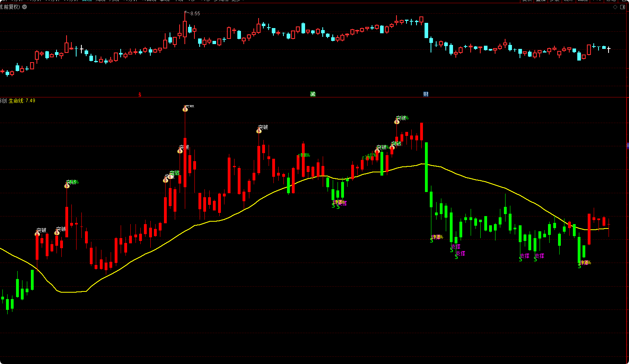The height and width of the screenshot is (364, 629).
Task: Select the rightmost green S signal marker
Action: pyautogui.click(x=579, y=266)
